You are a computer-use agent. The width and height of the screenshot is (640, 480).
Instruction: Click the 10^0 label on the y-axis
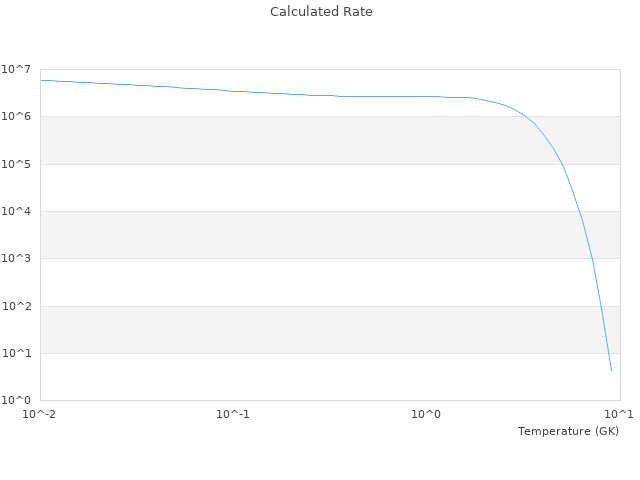pos(15,401)
